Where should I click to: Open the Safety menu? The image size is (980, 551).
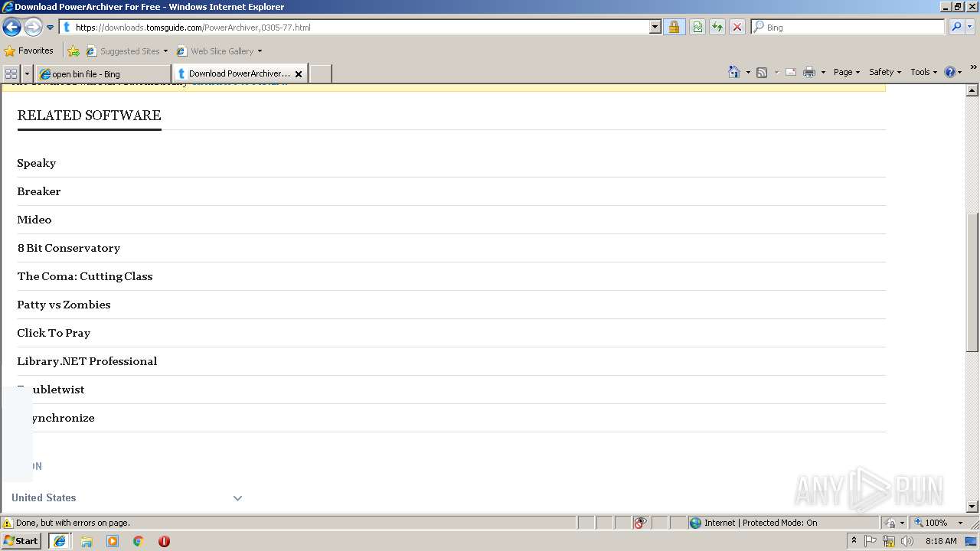pyautogui.click(x=885, y=72)
